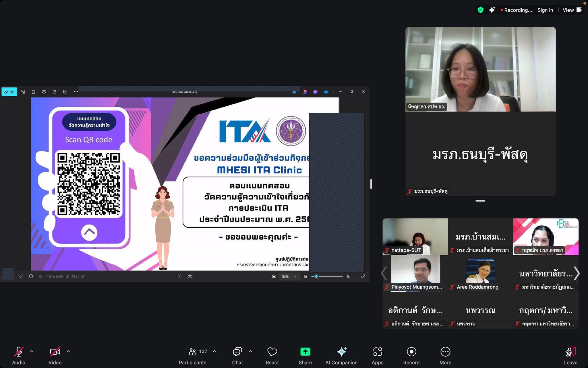
Task: Enter full screen with expand arrows icon
Action: [x=363, y=276]
